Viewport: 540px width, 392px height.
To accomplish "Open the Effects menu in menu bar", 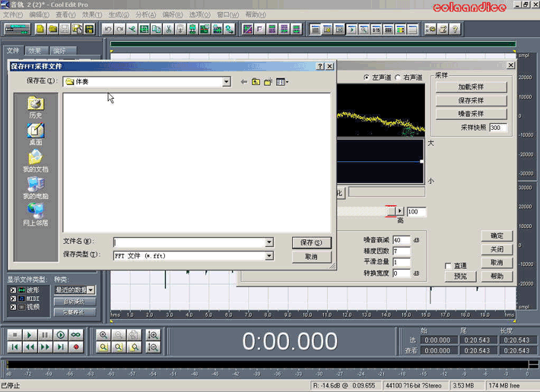I will pyautogui.click(x=91, y=14).
